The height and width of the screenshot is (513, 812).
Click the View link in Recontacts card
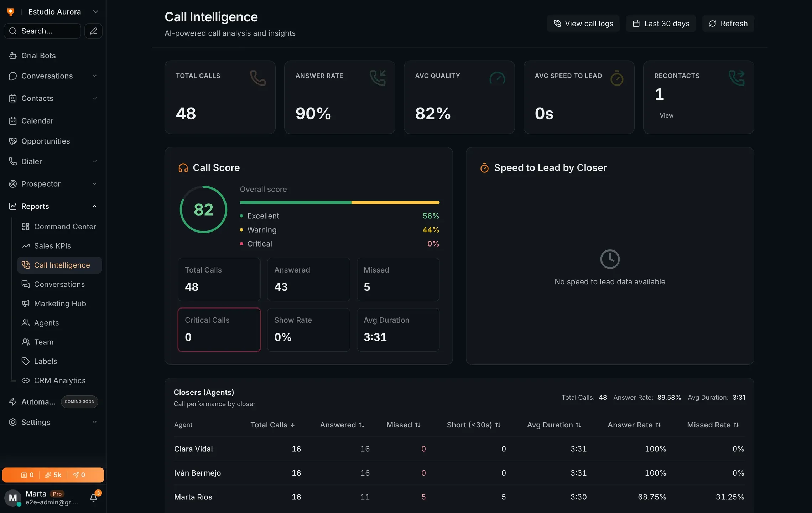(666, 115)
